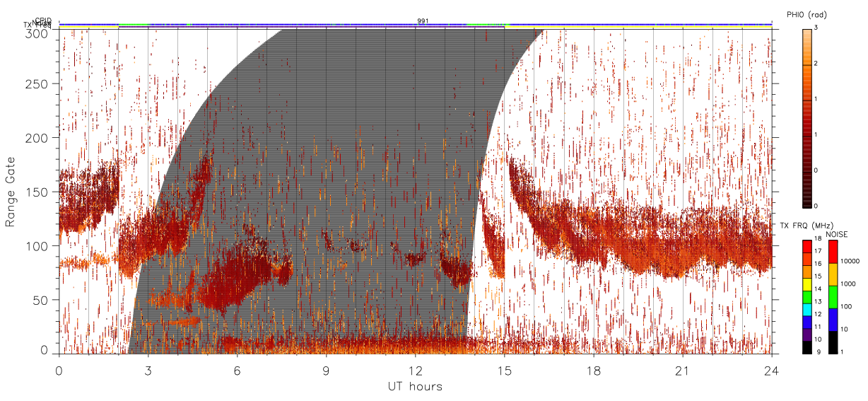This screenshot has height=401, width=868.
Task: Click the 3 tick on the UT hours axis
Action: (148, 370)
